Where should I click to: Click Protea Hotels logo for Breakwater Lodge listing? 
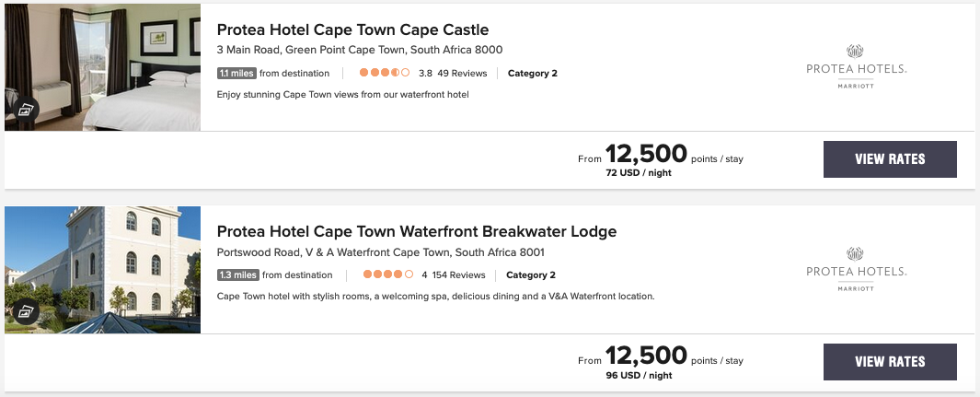tap(856, 268)
